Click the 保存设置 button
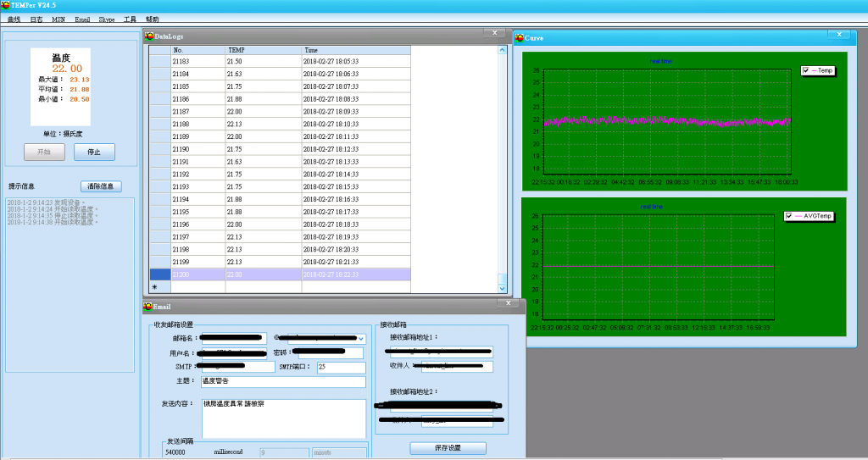The height and width of the screenshot is (460, 868). point(448,448)
